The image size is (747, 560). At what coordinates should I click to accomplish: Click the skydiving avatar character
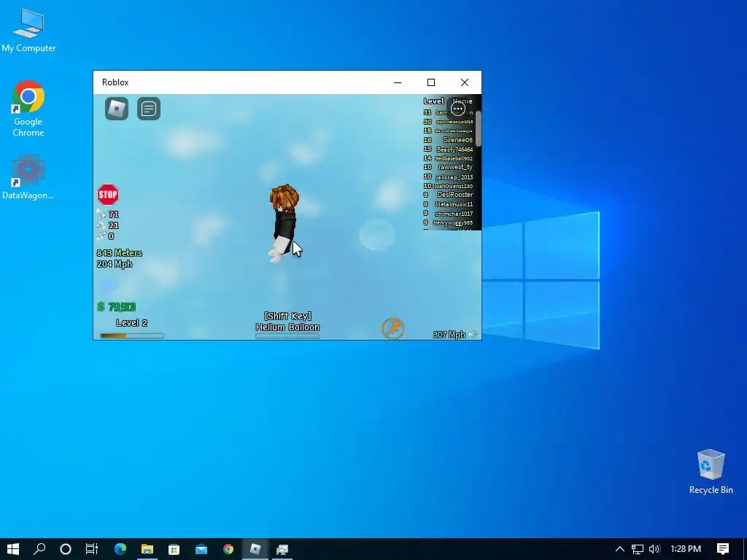(x=285, y=223)
